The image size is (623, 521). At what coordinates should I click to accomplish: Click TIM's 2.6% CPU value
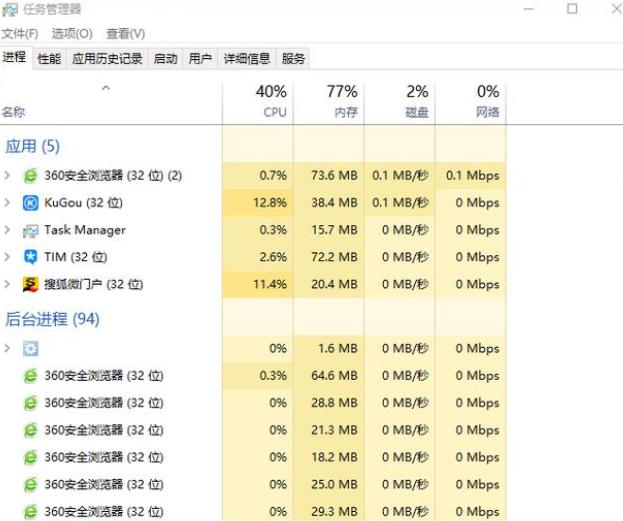pos(273,257)
